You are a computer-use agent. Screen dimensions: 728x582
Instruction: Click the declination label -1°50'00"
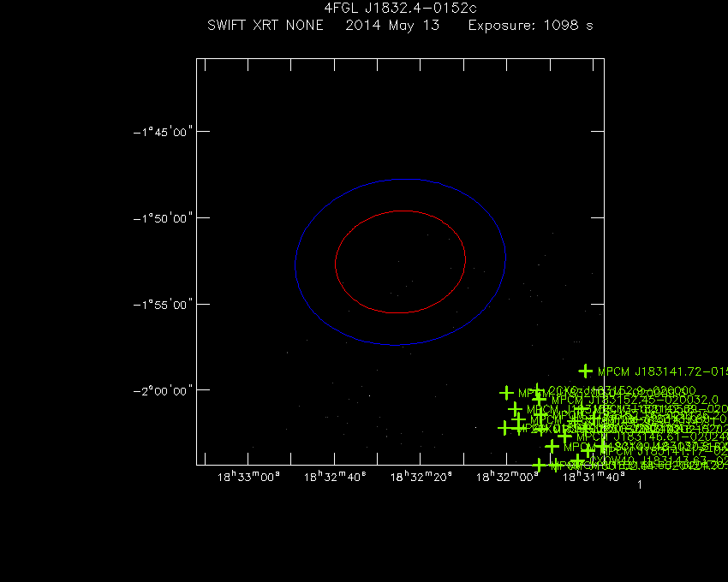163,218
